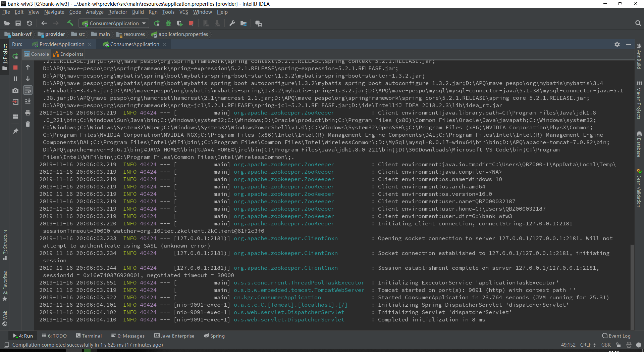Toggle the 2: Favorites side panel
644x352 pixels.
(5, 286)
